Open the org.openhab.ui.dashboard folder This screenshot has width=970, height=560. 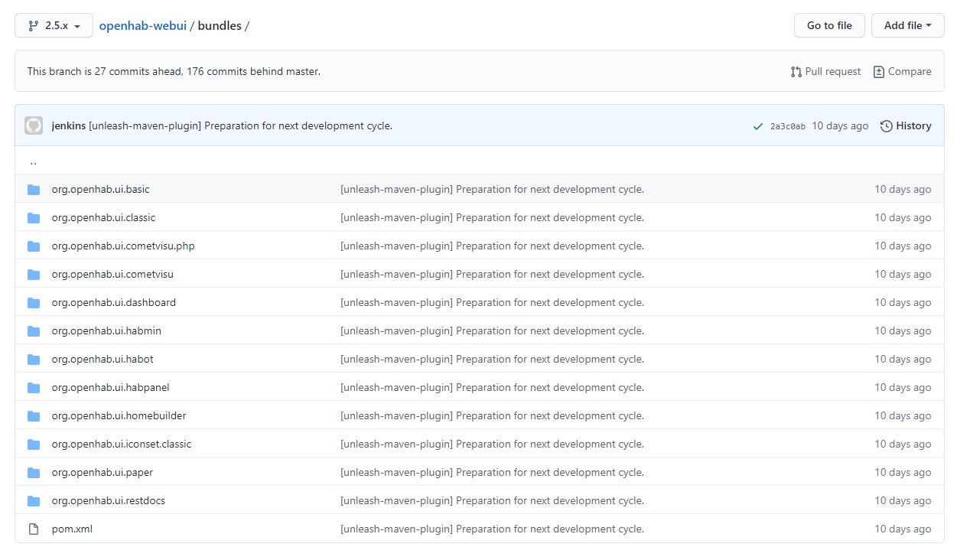coord(114,302)
